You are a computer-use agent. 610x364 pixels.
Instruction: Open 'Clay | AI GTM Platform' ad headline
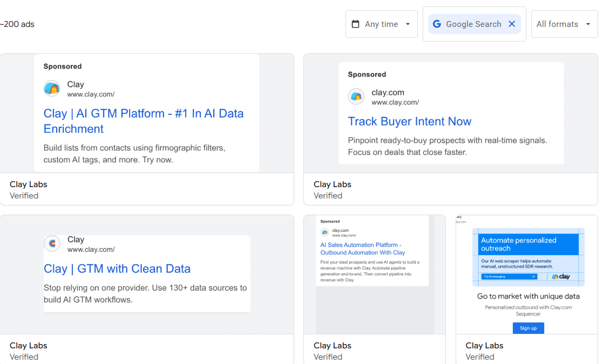[x=143, y=121]
